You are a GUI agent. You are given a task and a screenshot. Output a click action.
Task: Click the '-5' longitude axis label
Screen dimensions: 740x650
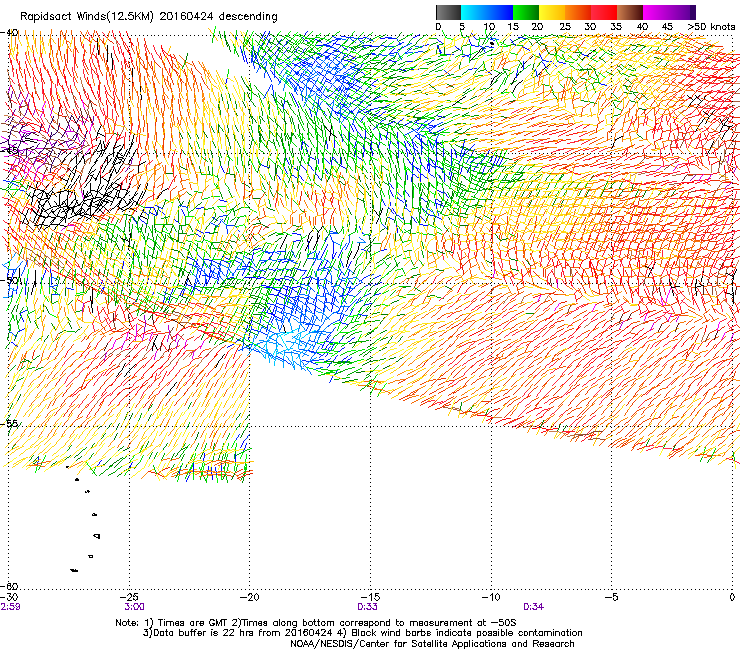[612, 597]
